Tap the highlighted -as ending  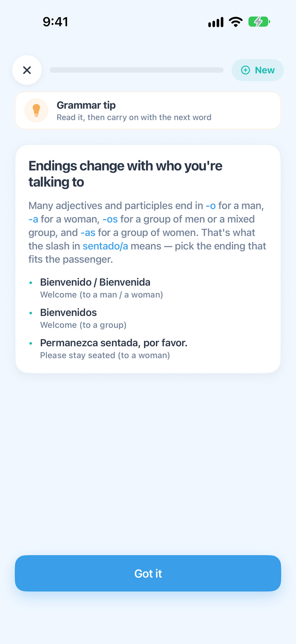[88, 233]
